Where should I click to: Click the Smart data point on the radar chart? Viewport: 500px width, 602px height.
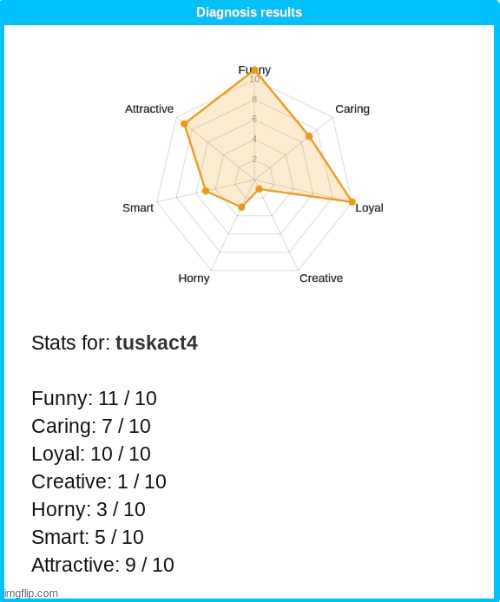click(205, 191)
